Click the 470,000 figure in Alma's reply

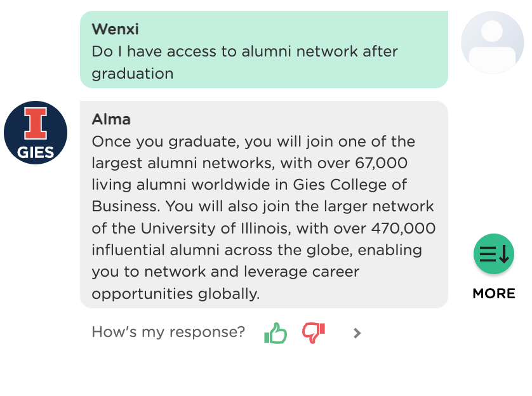coord(403,228)
